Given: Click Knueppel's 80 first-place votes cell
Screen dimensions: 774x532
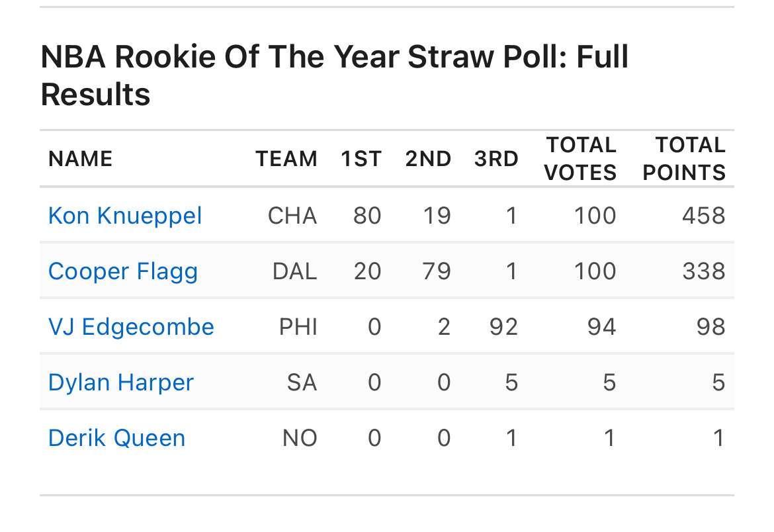Looking at the screenshot, I should (367, 216).
